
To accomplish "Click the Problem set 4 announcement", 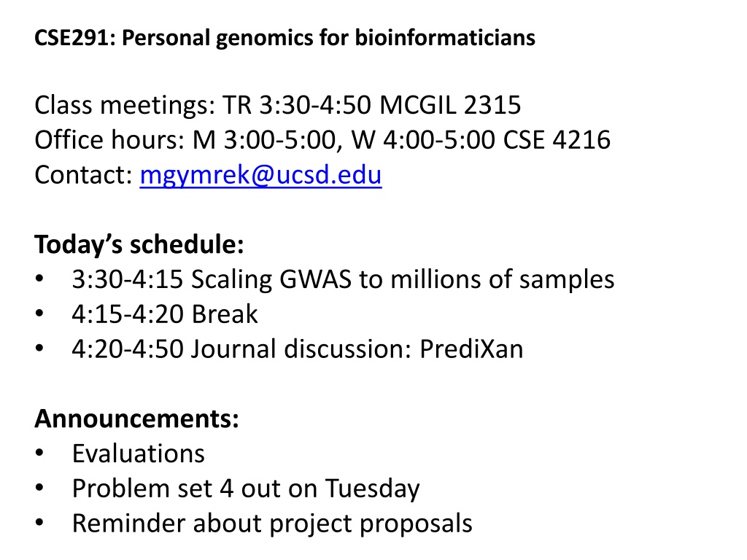I will [x=246, y=489].
